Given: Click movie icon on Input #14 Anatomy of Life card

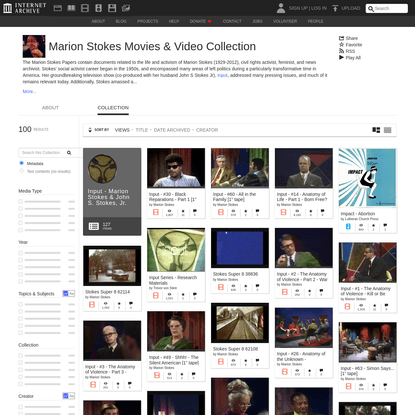Looking at the screenshot, I should [284, 212].
